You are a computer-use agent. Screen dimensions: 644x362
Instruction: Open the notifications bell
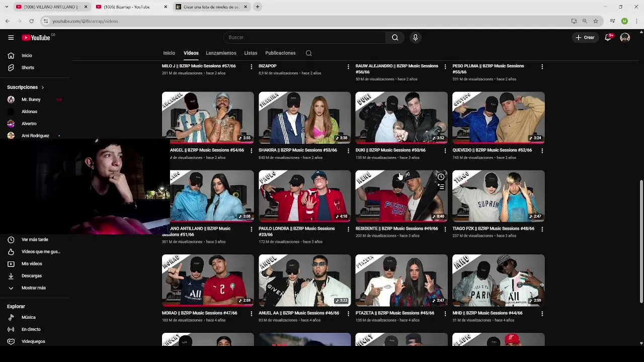608,37
